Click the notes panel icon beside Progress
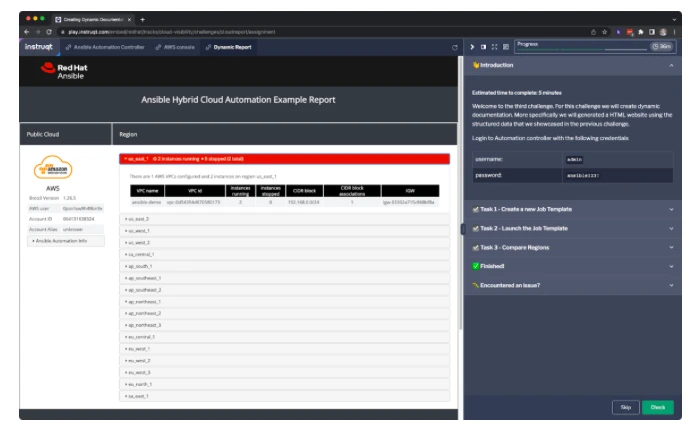This screenshot has height=432, width=693. pos(506,47)
